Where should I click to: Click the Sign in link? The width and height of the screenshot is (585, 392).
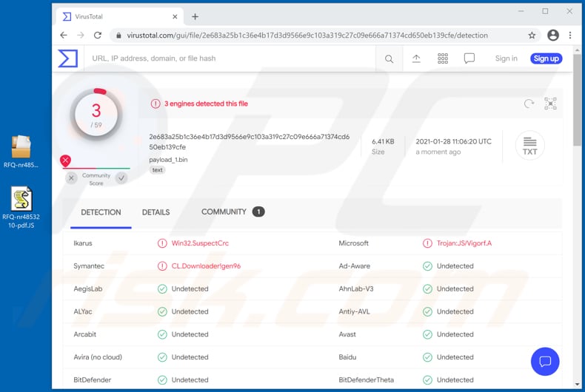pyautogui.click(x=506, y=58)
